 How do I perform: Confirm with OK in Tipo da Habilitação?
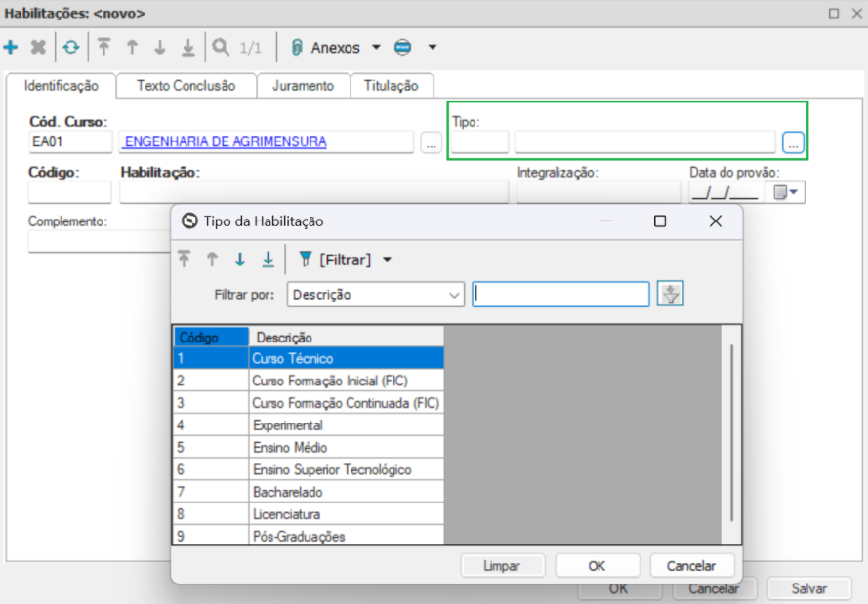598,566
